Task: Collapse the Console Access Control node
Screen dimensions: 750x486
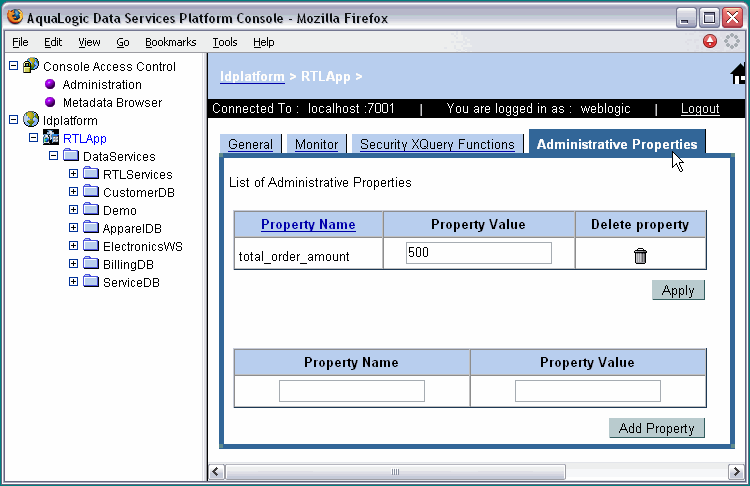Action: pos(13,66)
